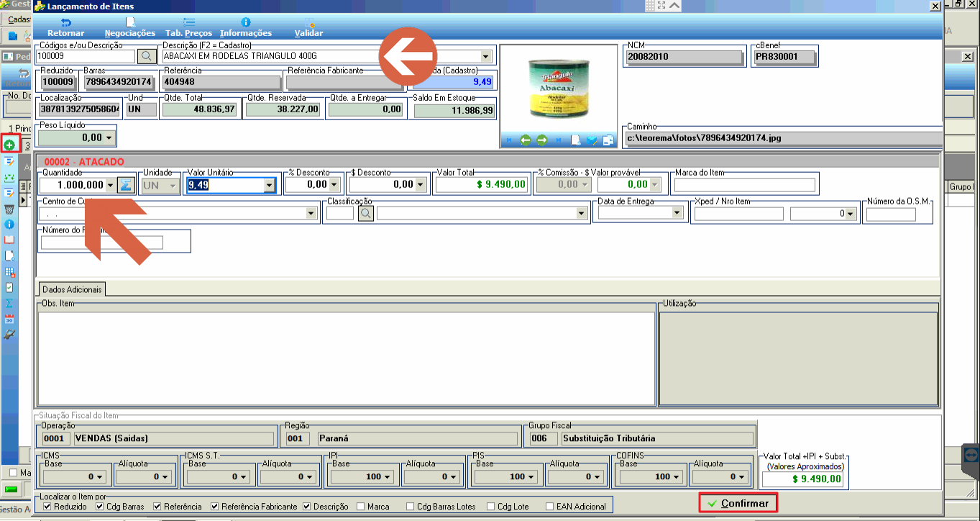This screenshot has height=521, width=980.
Task: Click into the Marca do Item field
Action: [744, 185]
